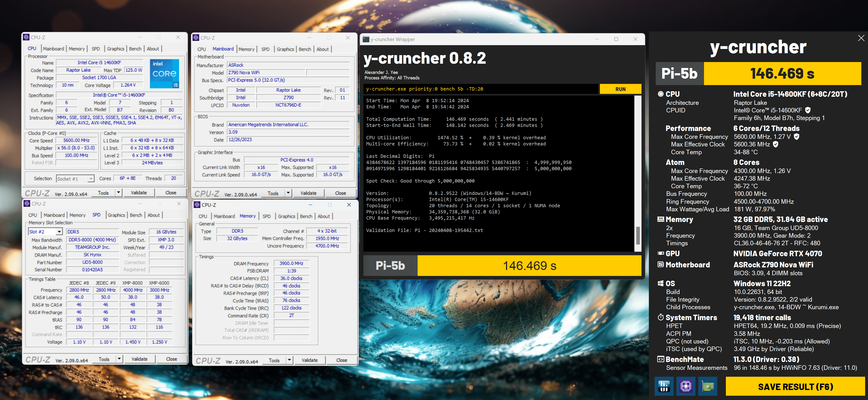Image resolution: width=868 pixels, height=400 pixels.
Task: Click the shield beside Max Core Frequency
Action: (796, 136)
